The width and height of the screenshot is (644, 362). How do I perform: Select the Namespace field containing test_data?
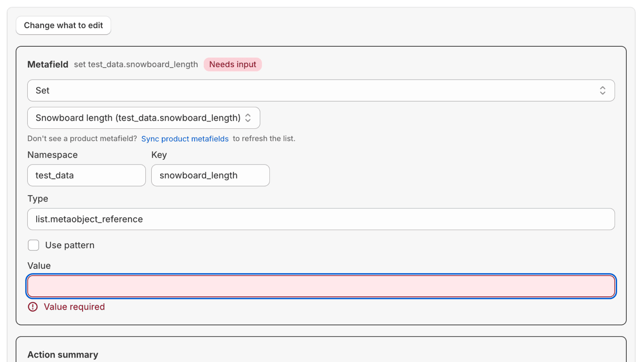86,175
